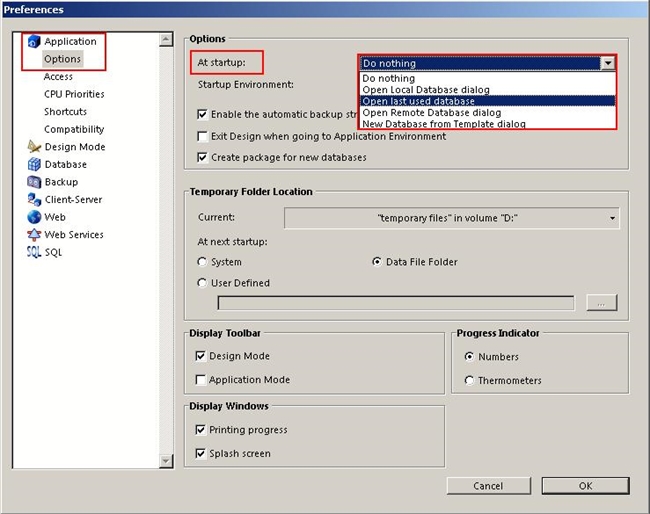Image resolution: width=650 pixels, height=514 pixels.
Task: Disable Create package for new databases
Action: point(203,158)
